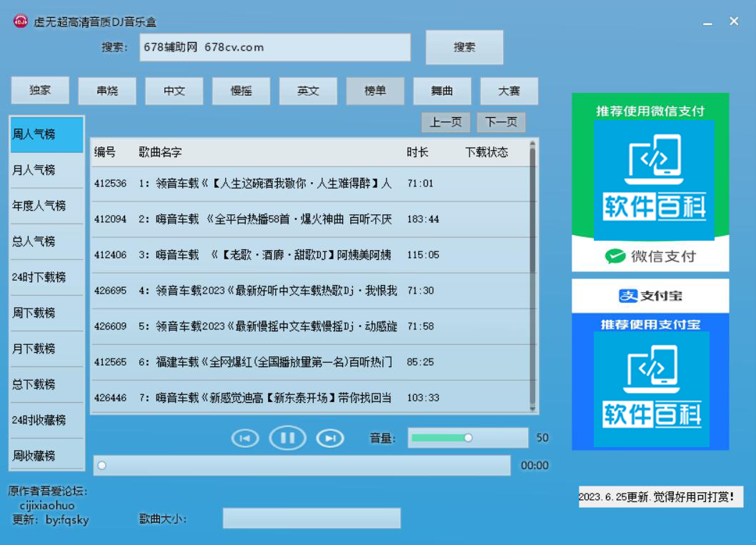Click into the search text field
The height and width of the screenshot is (545, 756).
click(275, 48)
